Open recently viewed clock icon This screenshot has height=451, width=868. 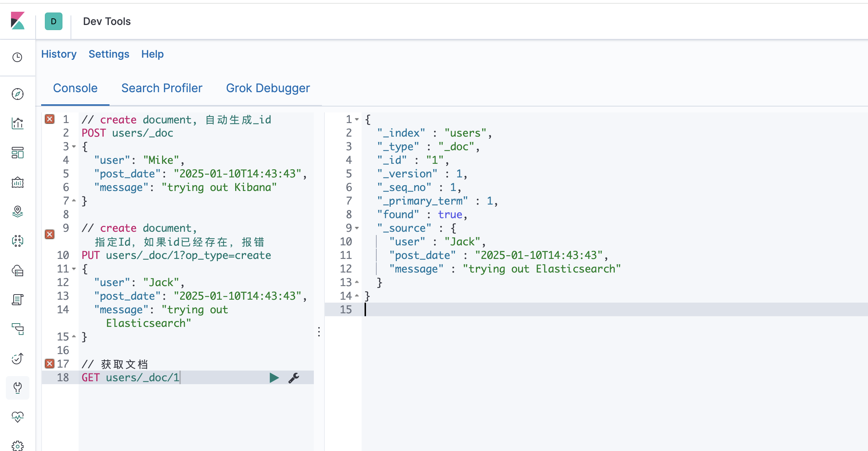click(18, 57)
